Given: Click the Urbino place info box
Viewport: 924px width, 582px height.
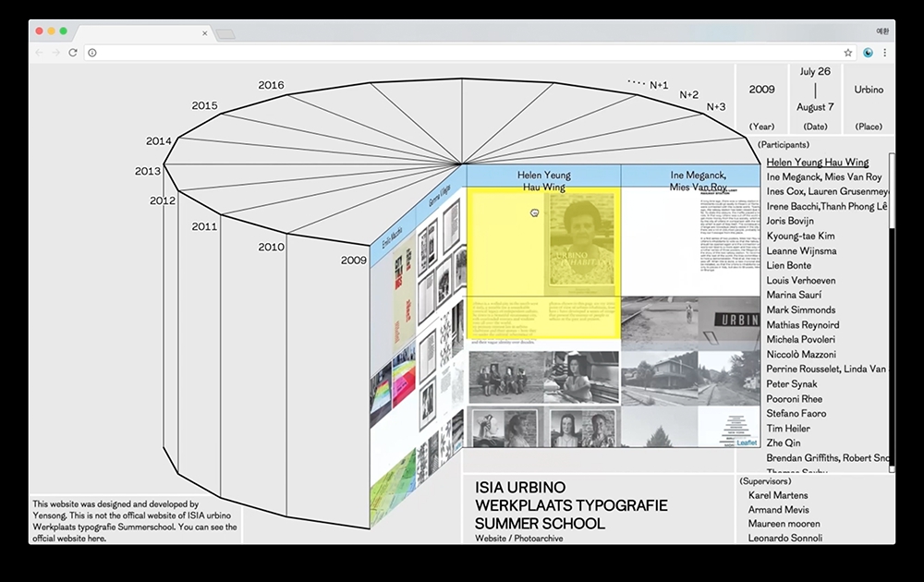Looking at the screenshot, I should coord(869,99).
